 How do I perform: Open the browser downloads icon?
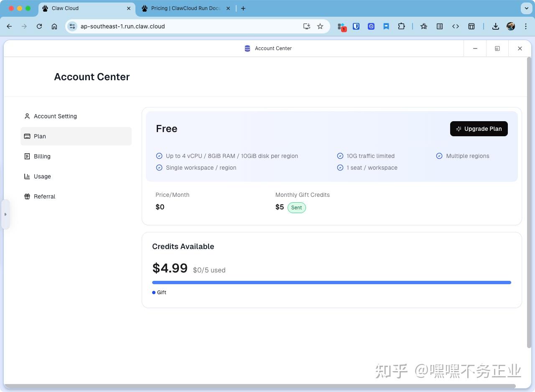[x=495, y=26]
